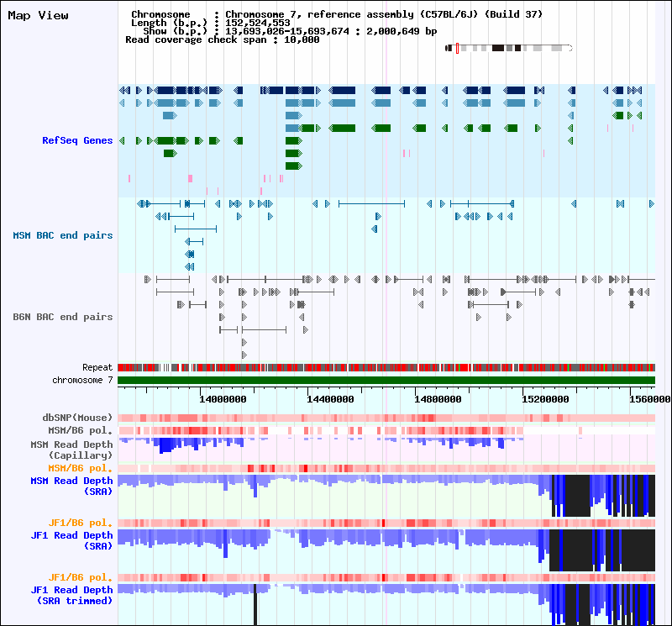Click the Repeat track label
This screenshot has height=626, width=672.
[97, 367]
